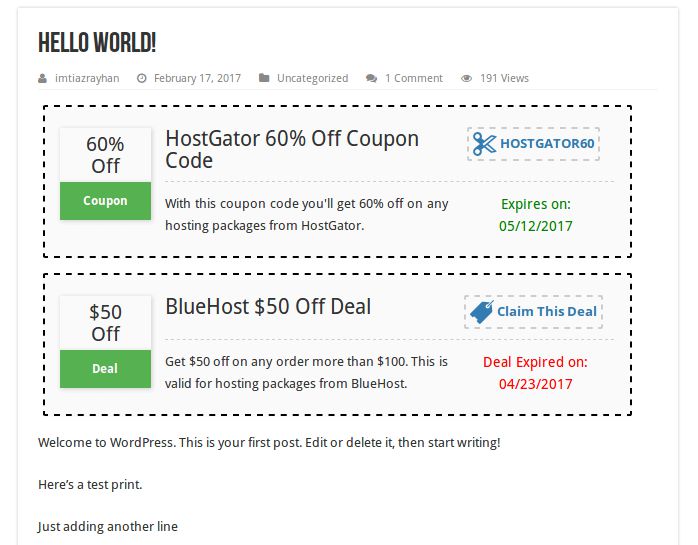Open the 1 Comment link

pyautogui.click(x=413, y=78)
